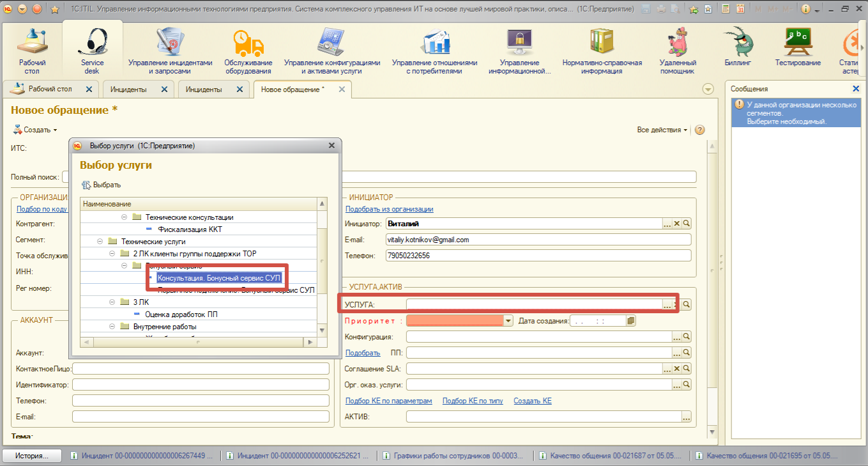Viewport: 868px width, 466px height.
Task: Open the История button in bottom bar
Action: (32, 456)
